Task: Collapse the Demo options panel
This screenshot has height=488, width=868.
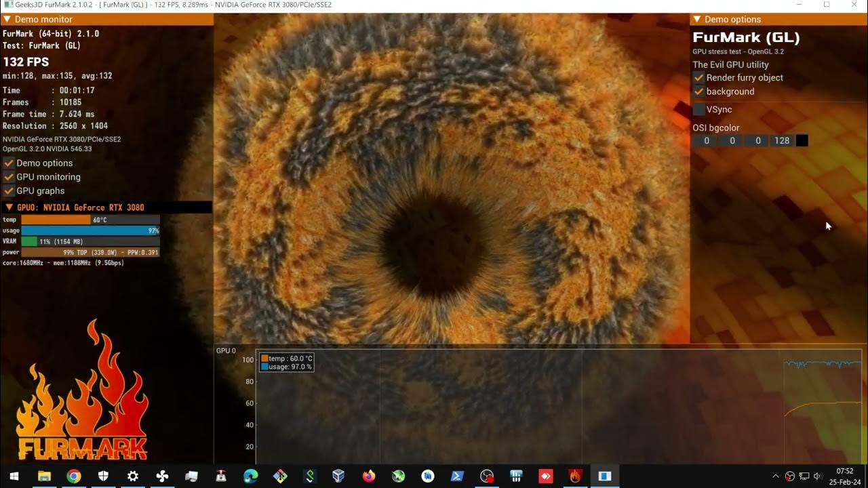Action: [697, 20]
